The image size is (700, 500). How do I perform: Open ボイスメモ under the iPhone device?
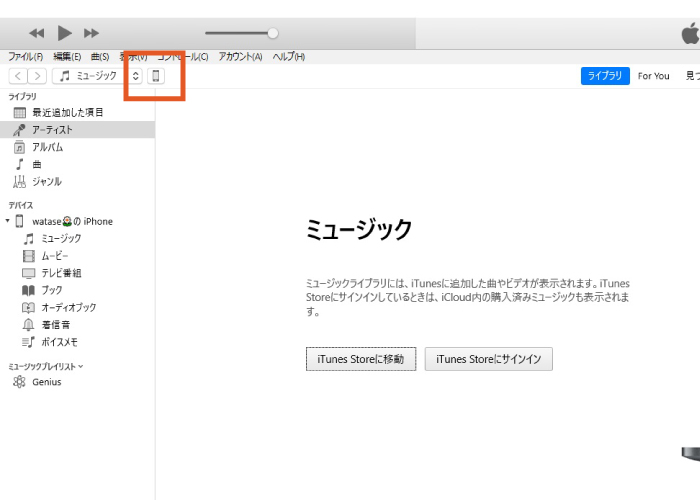coord(59,342)
